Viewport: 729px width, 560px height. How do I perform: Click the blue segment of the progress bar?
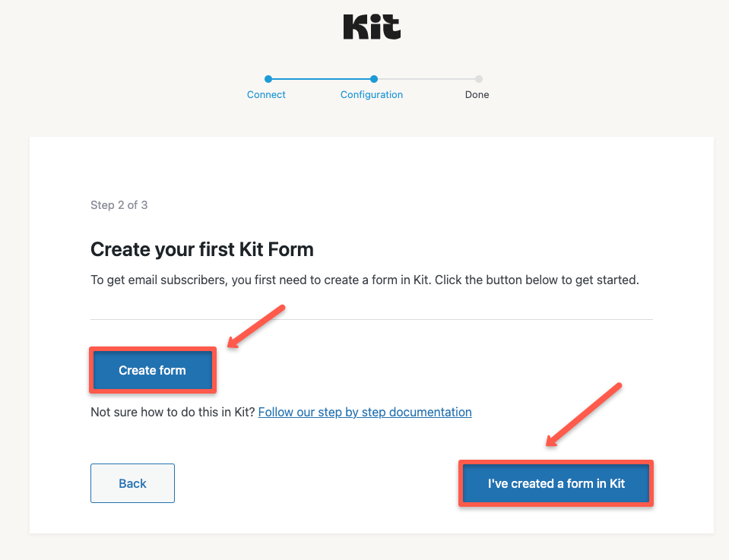click(x=319, y=78)
